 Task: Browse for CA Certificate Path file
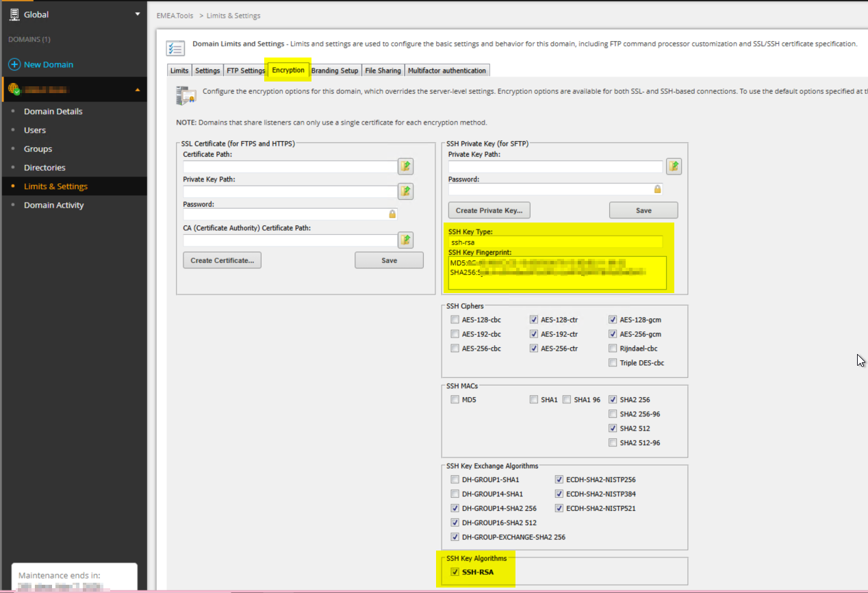click(406, 240)
